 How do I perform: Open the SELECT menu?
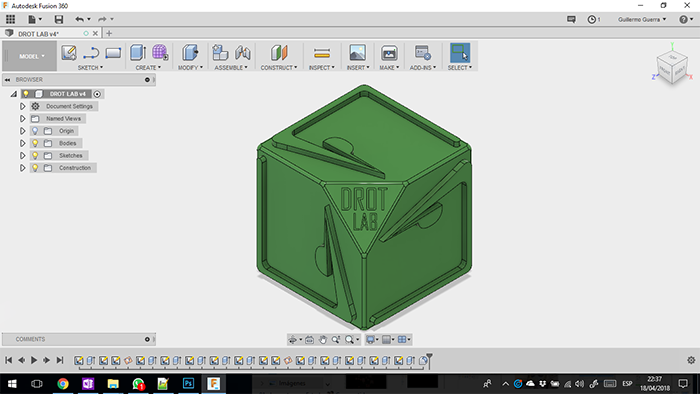pos(460,67)
